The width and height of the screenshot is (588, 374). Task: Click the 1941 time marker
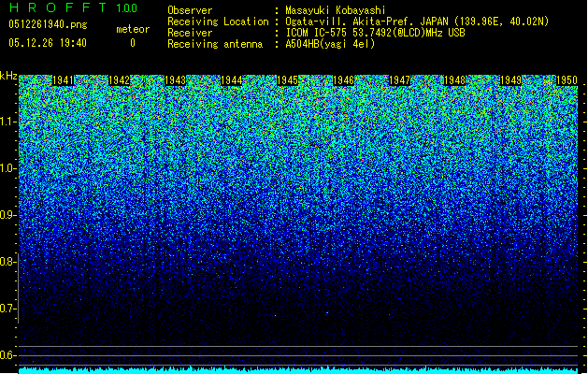(x=63, y=80)
